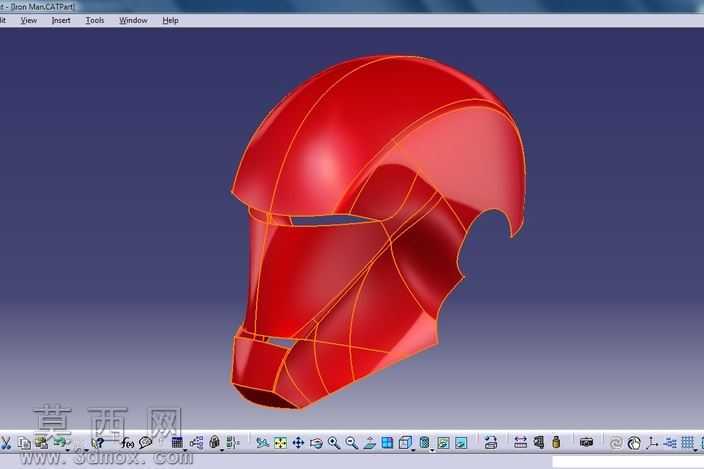Open the Insert menu

[61, 21]
